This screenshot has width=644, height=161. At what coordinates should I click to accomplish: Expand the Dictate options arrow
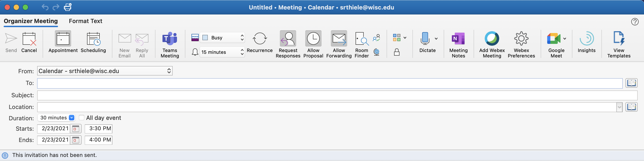(x=436, y=38)
